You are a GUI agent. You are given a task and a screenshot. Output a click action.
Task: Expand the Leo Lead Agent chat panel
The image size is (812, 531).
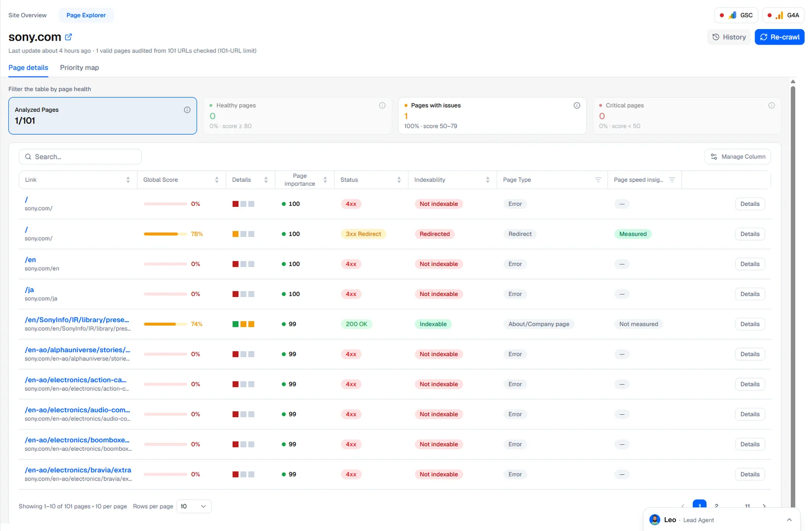[789, 520]
